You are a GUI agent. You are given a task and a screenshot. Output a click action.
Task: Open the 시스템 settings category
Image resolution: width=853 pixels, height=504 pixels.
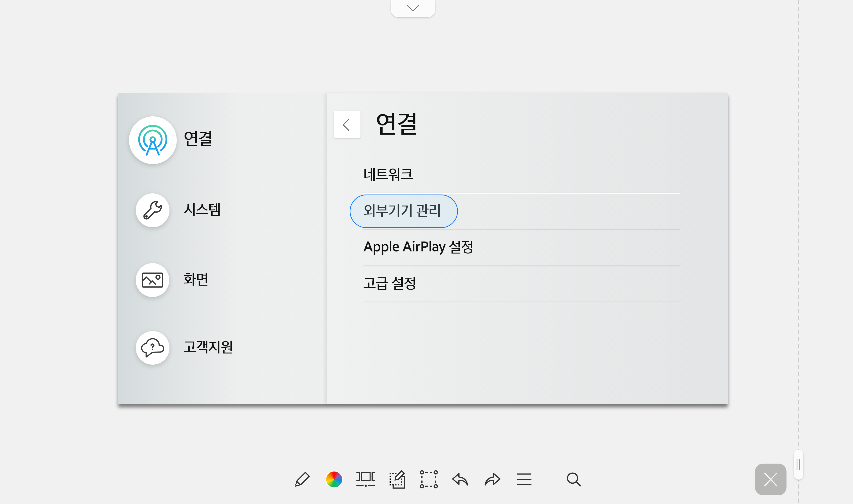coord(178,210)
